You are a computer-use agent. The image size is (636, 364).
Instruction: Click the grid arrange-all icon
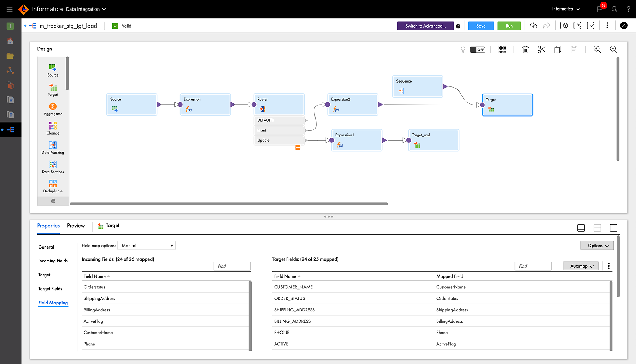pyautogui.click(x=502, y=49)
